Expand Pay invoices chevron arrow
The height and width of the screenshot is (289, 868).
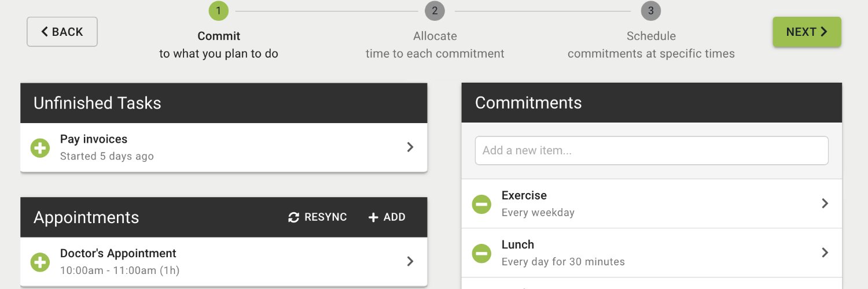point(410,147)
